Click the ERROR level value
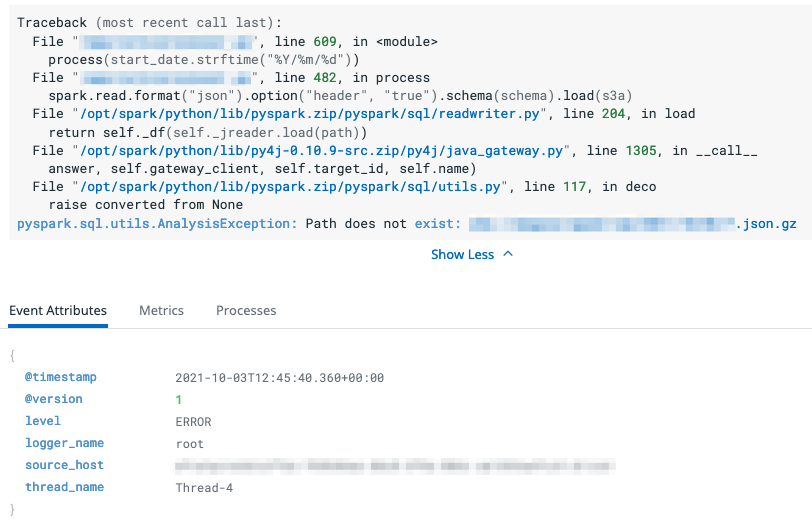The width and height of the screenshot is (812, 526). pos(193,422)
